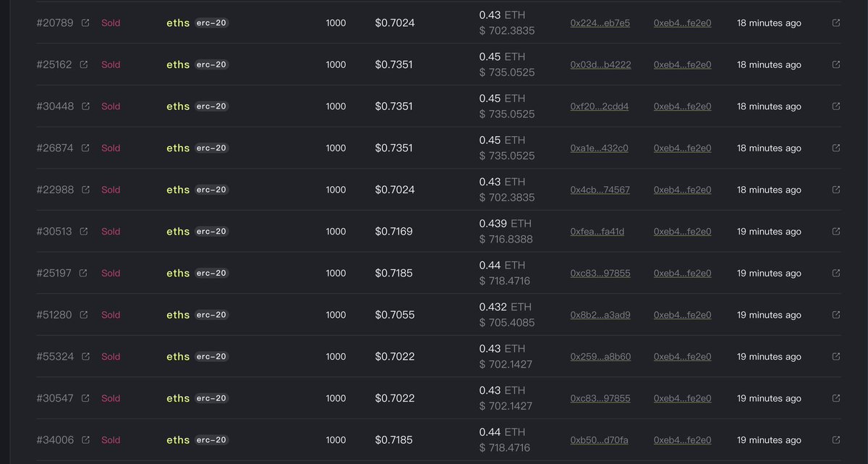Viewport: 868px width, 464px height.
Task: Open transaction icon at end of #26874 row
Action: click(x=836, y=148)
